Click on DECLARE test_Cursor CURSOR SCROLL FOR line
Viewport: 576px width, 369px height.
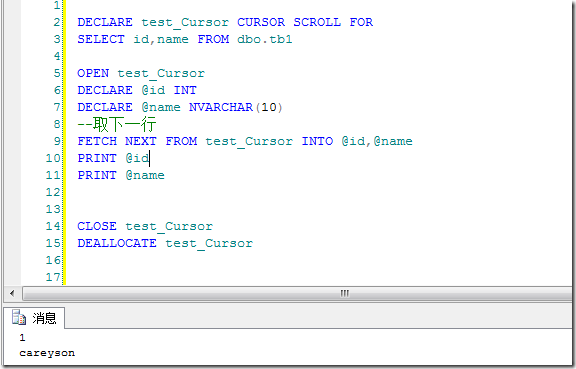[225, 22]
